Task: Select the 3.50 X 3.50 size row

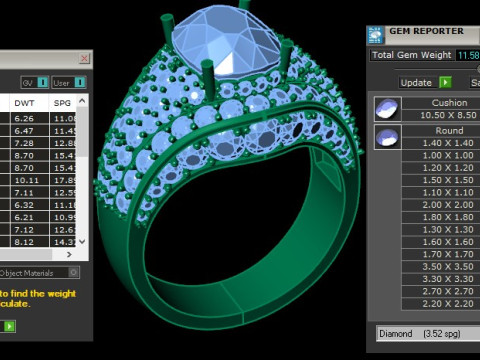Action: point(441,266)
